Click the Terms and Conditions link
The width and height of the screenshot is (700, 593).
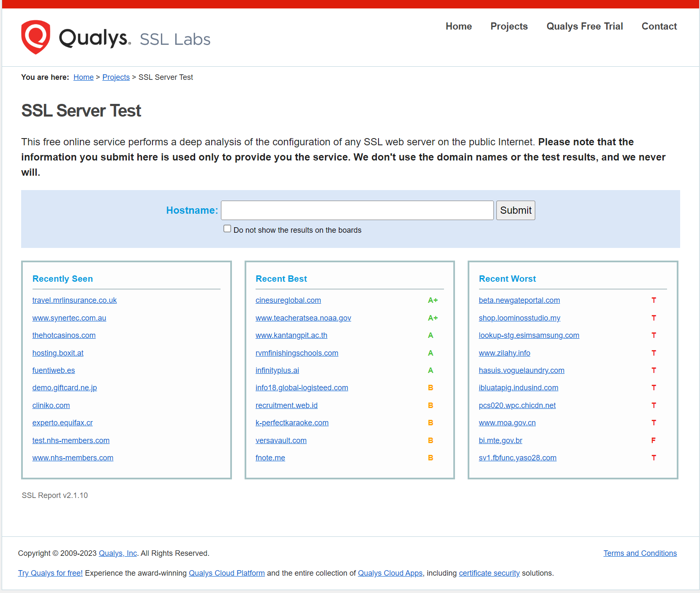coord(640,553)
